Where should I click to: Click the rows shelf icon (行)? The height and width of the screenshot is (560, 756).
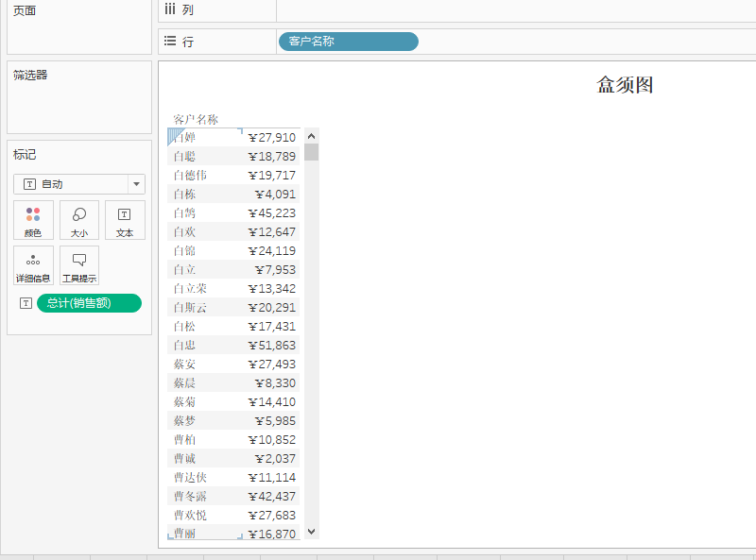click(x=170, y=41)
